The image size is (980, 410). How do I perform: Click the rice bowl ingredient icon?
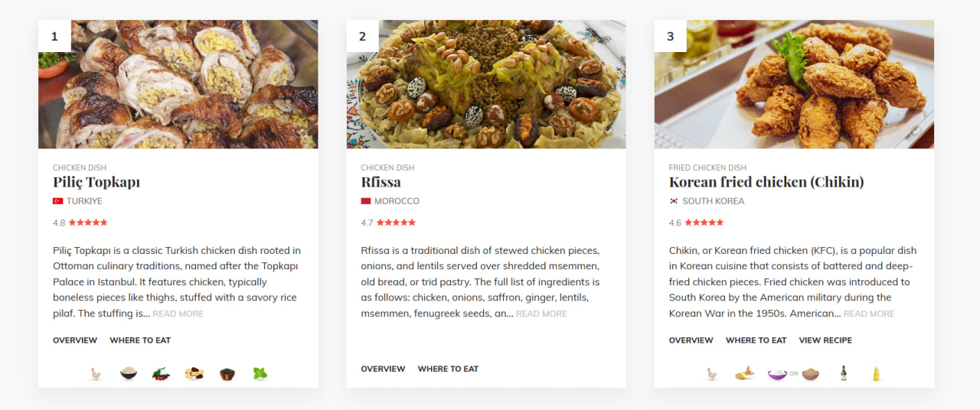[129, 374]
